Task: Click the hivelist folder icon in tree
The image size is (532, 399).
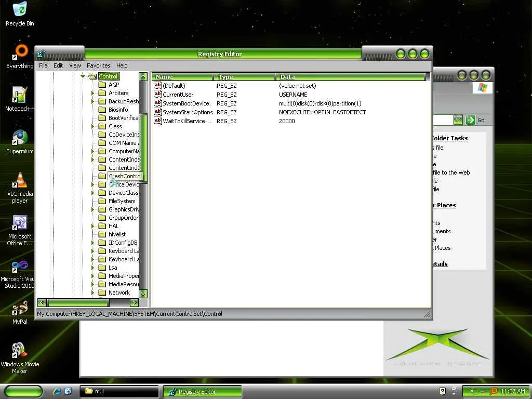Action: (x=102, y=234)
